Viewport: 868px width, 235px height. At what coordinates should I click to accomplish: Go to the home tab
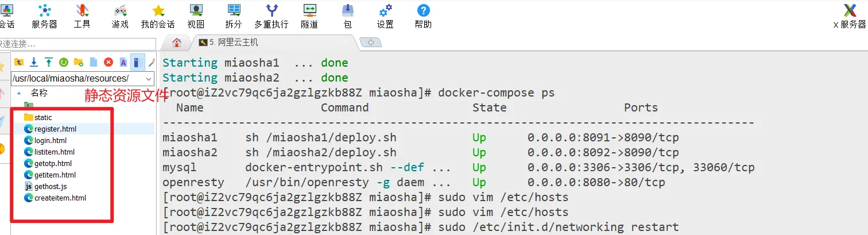coord(177,43)
